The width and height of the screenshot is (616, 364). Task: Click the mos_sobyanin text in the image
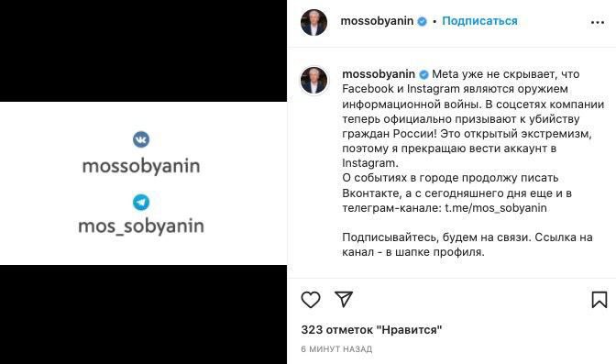coord(141,226)
